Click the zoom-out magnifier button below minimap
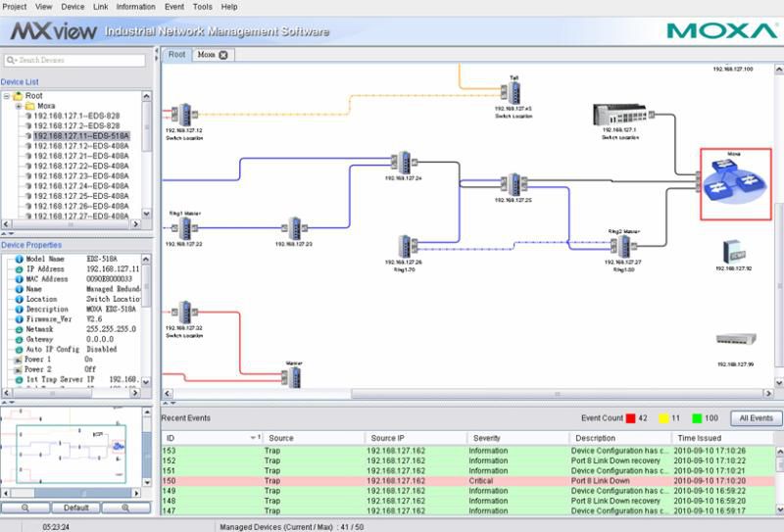The width and height of the screenshot is (784, 532). coord(25,508)
